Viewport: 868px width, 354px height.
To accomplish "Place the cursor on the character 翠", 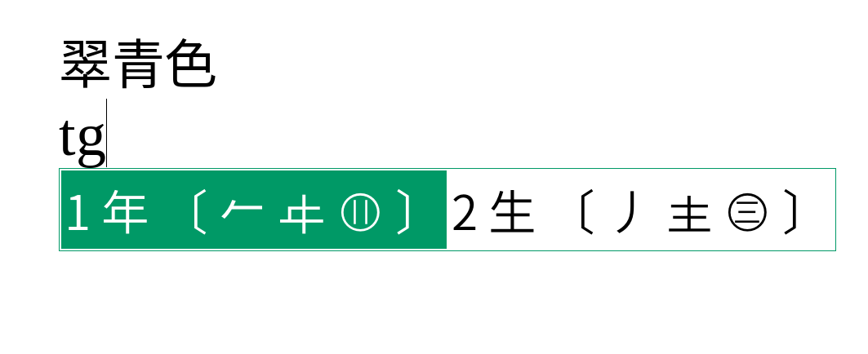I will pyautogui.click(x=85, y=64).
